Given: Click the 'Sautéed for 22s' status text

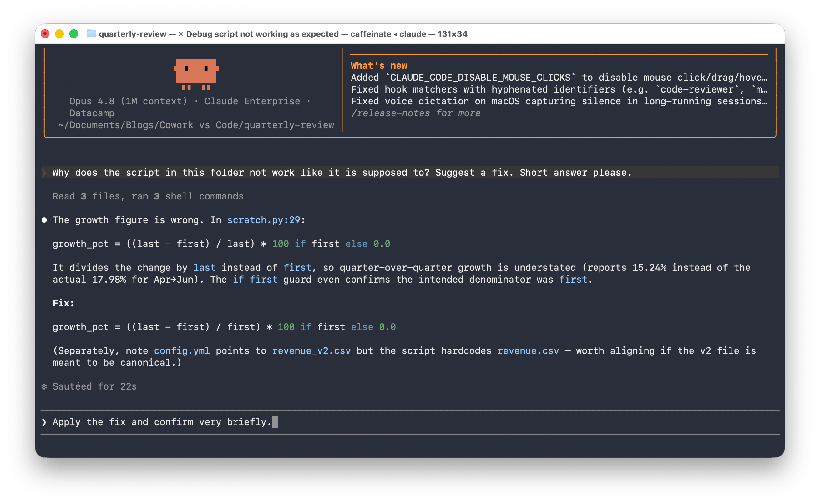Looking at the screenshot, I should (x=95, y=386).
